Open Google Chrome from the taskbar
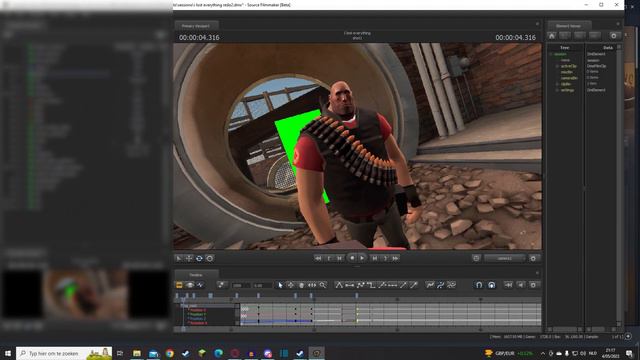The image size is (640, 360). click(x=169, y=353)
